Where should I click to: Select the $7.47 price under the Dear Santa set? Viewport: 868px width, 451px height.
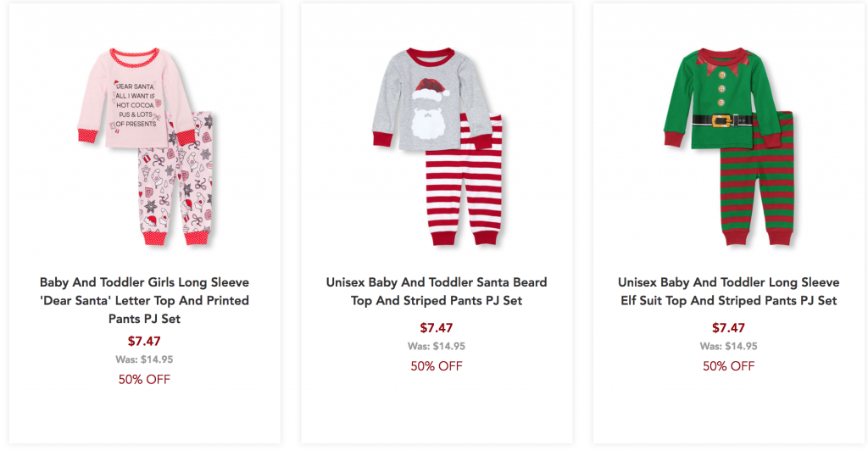point(144,341)
